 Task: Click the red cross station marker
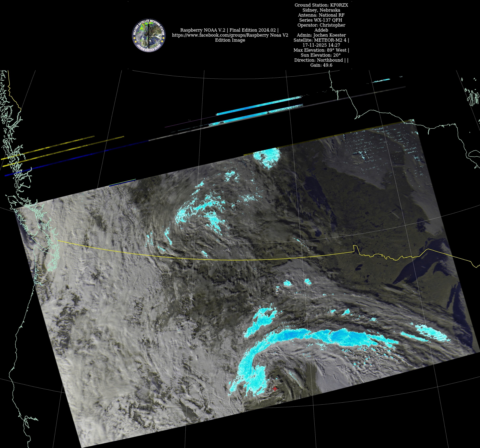point(275,389)
